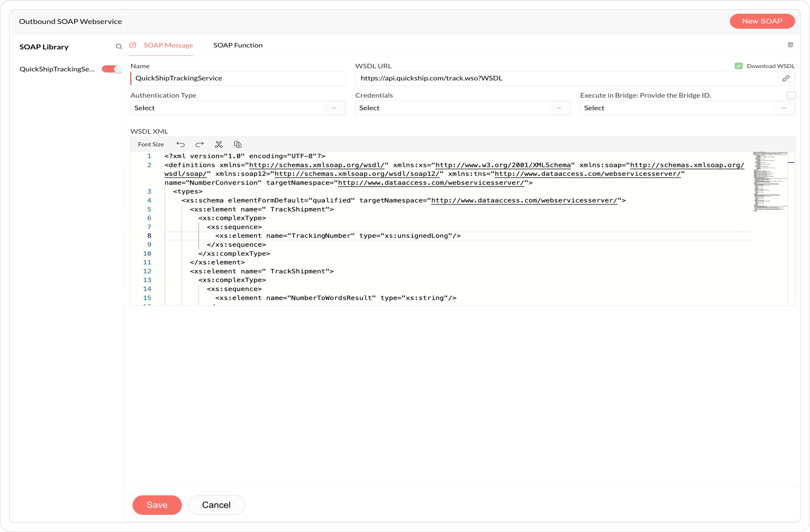Open the Credentials dropdown
This screenshot has height=532, width=810.
462,108
